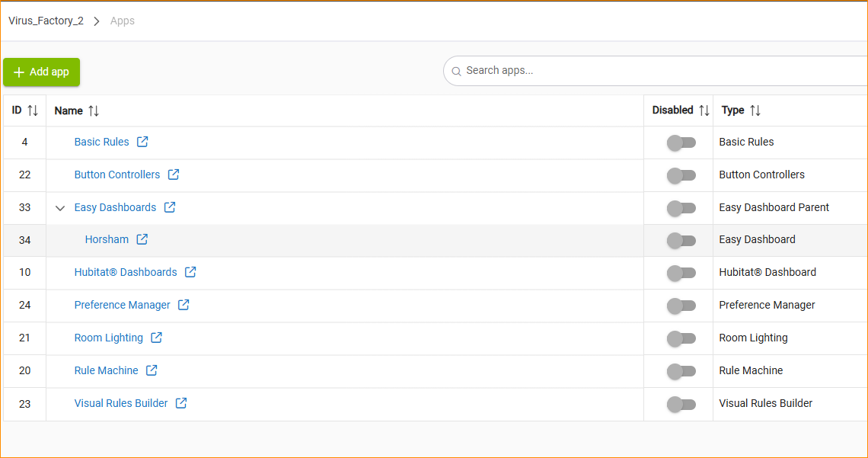Click Preference Manager open-in-new-tab icon
868x458 pixels.
point(183,305)
